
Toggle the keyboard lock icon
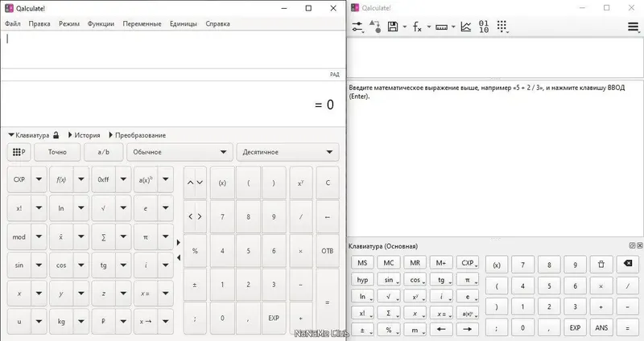(56, 135)
